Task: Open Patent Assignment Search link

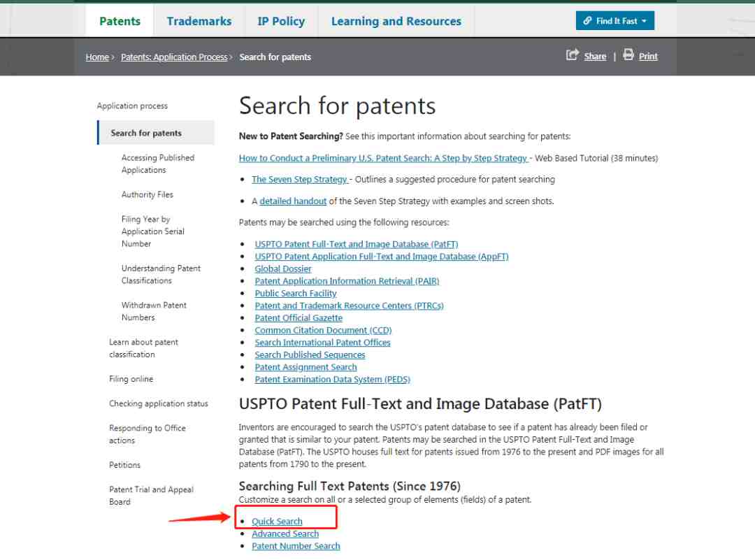Action: 305,367
